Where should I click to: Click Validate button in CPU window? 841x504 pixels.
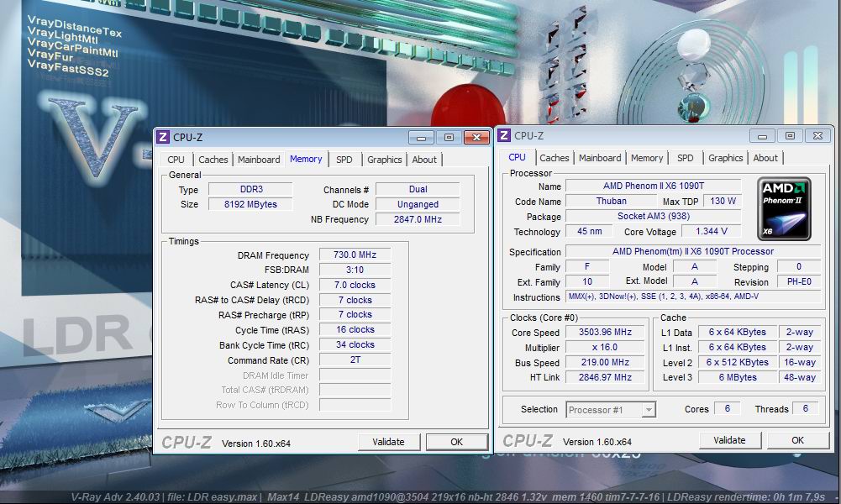click(729, 440)
